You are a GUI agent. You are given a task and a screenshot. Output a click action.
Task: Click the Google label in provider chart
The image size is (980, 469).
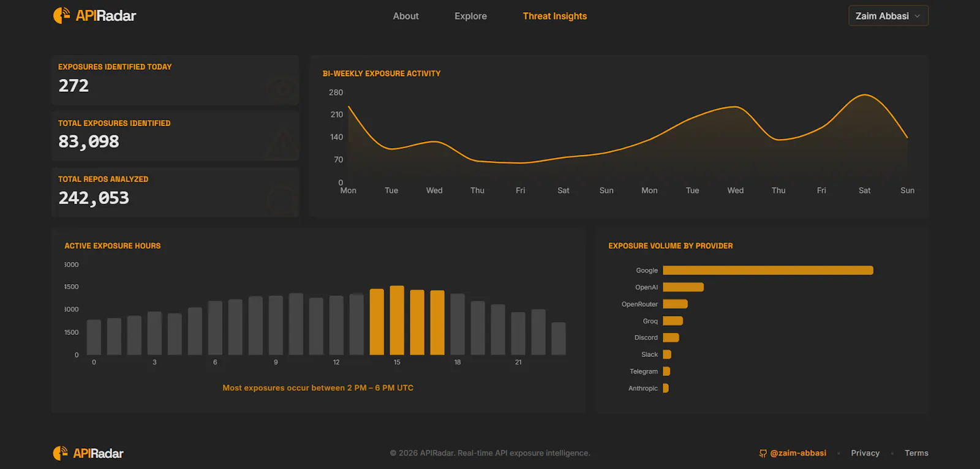click(647, 270)
